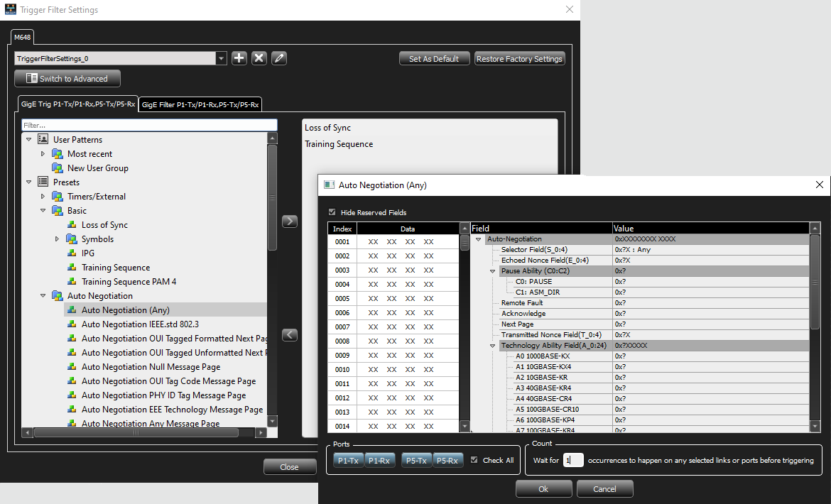Click the pattern Filter search field
The width and height of the screenshot is (831, 504).
coord(149,125)
